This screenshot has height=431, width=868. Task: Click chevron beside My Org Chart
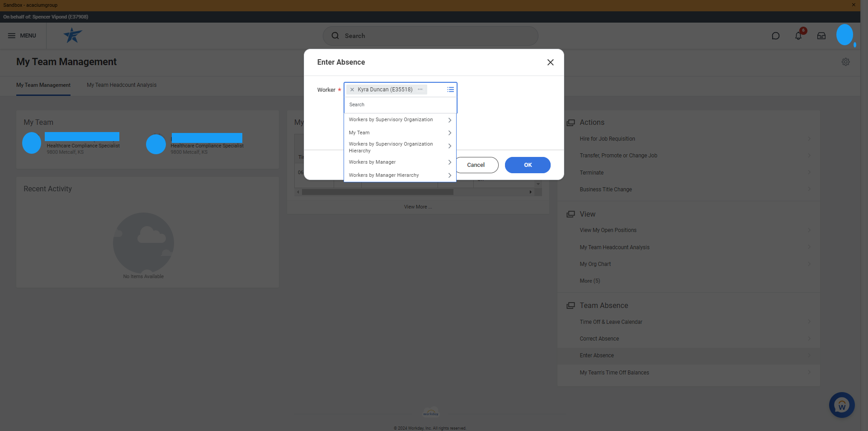click(x=809, y=264)
